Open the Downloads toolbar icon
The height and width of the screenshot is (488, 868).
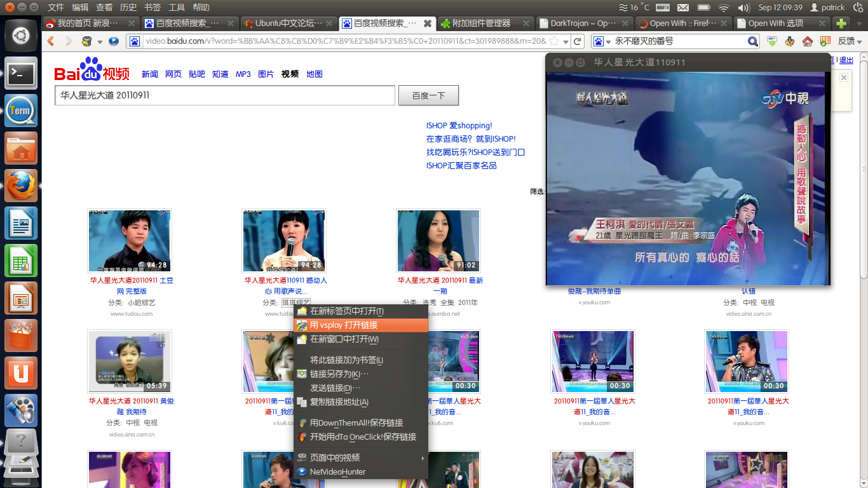[772, 41]
